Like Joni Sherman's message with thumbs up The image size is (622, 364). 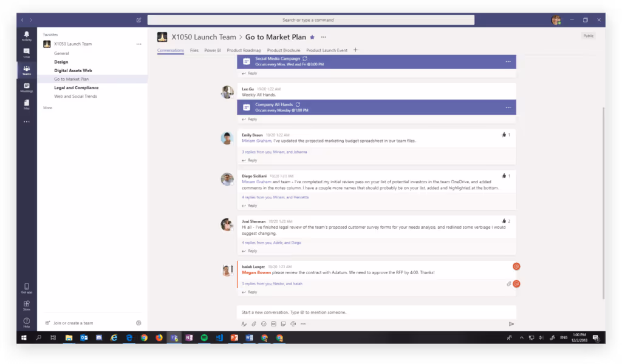[x=504, y=221]
